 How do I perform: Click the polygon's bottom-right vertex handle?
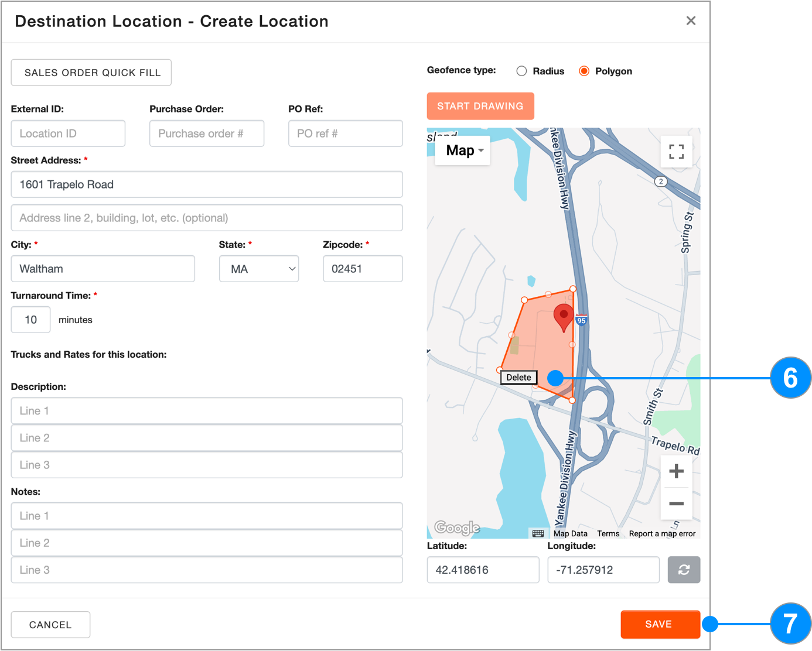pos(572,400)
